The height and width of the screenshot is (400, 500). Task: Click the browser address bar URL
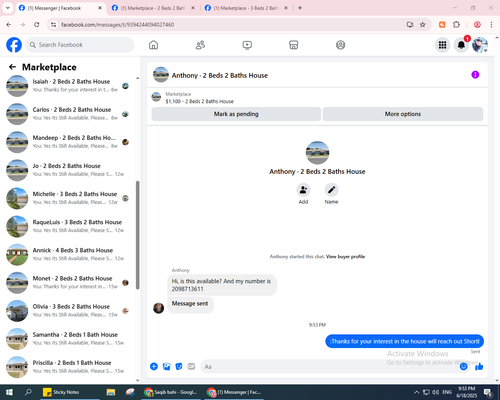pos(117,24)
